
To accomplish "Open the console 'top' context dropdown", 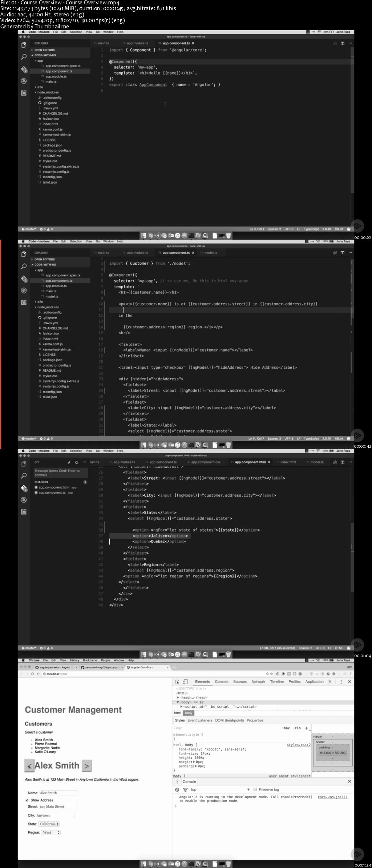I will (x=220, y=789).
